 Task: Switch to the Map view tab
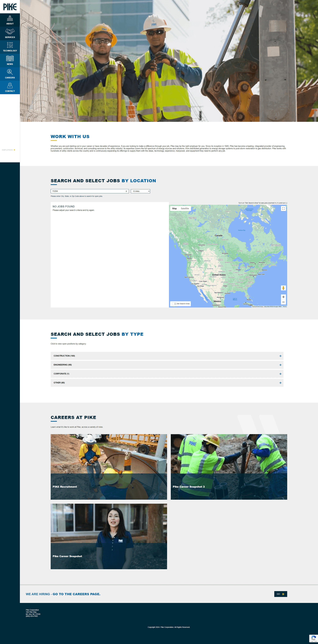click(x=175, y=208)
